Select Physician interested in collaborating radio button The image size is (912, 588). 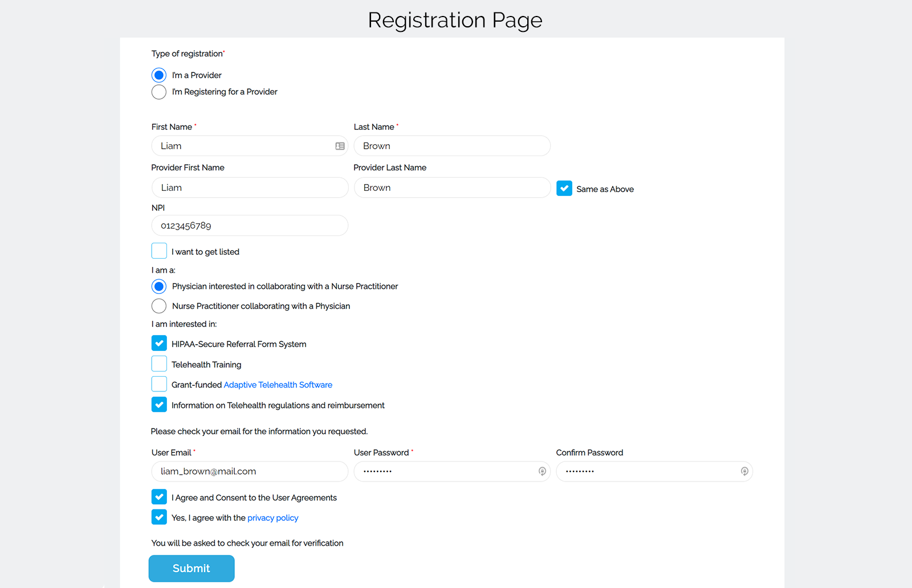click(x=159, y=286)
